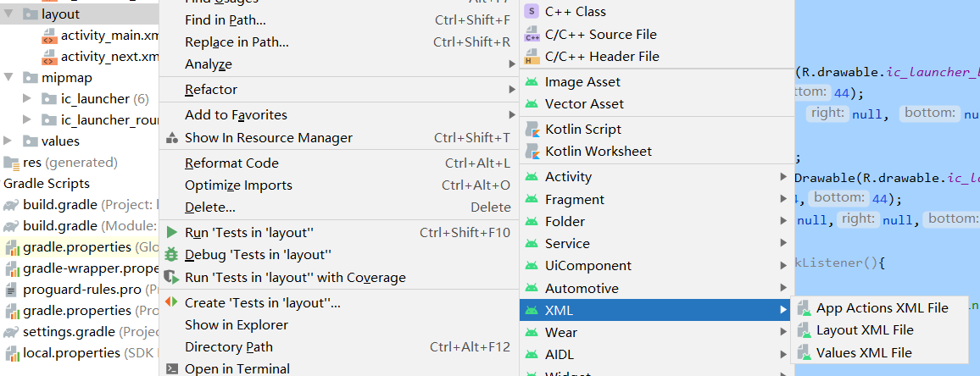Click the green Run Tests icon

tap(171, 233)
